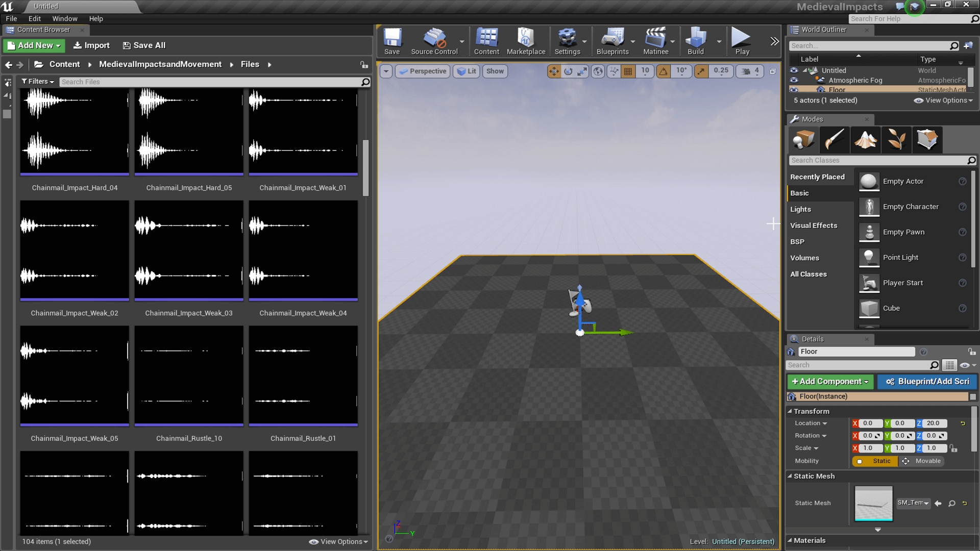Go back in Content Browser history
Viewport: 980px width, 551px height.
click(x=8, y=65)
